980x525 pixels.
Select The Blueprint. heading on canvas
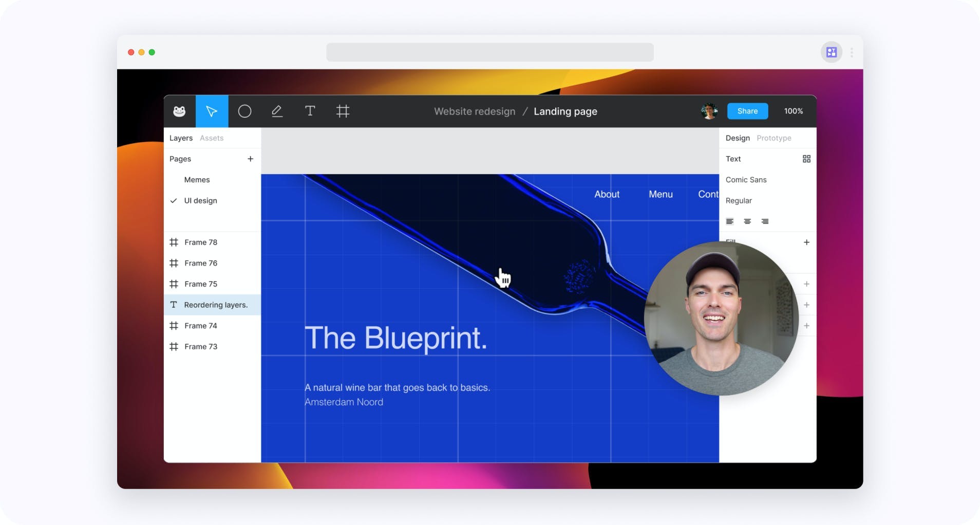click(395, 339)
